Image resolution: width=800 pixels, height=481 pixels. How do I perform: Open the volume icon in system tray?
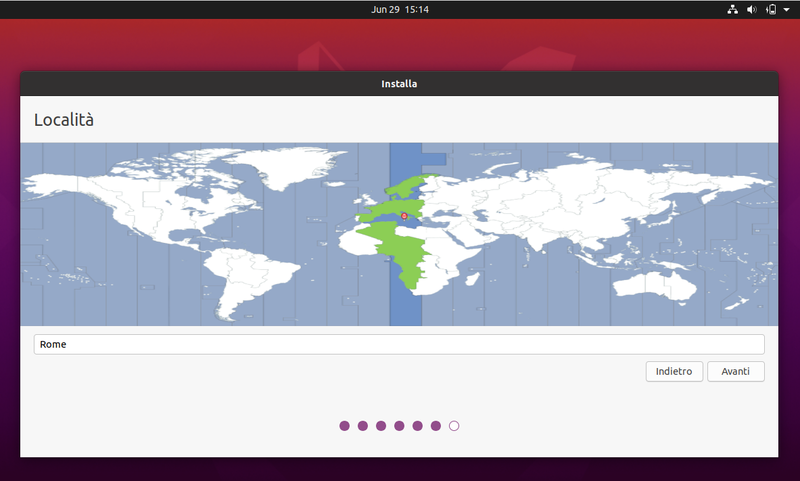752,9
